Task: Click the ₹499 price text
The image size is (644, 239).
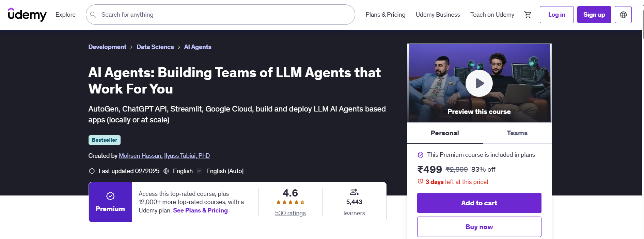Action: (429, 169)
